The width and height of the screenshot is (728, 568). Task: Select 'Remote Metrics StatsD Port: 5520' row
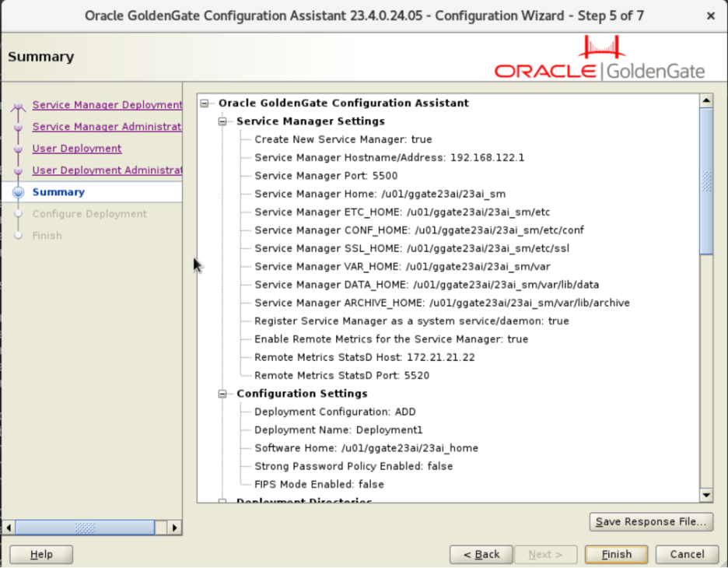click(x=341, y=375)
